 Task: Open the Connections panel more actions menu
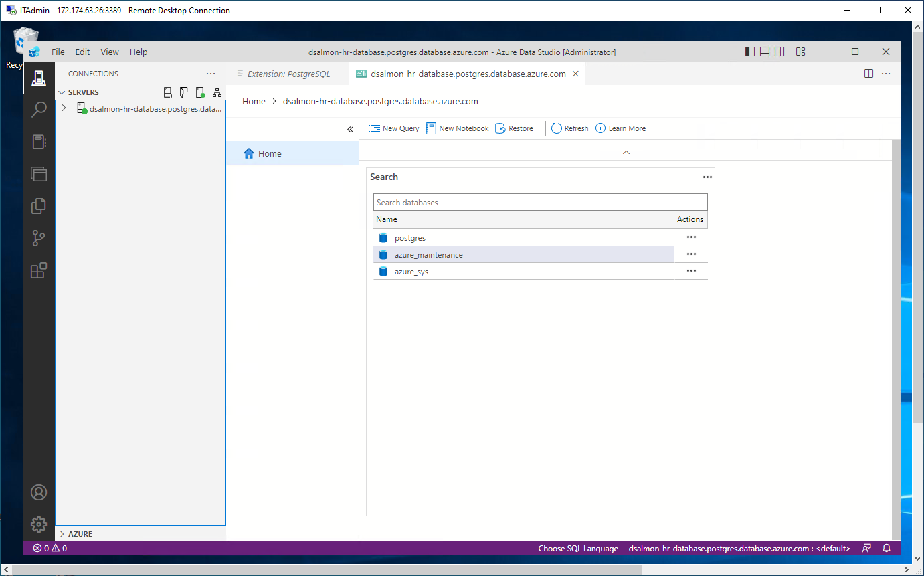pos(211,74)
